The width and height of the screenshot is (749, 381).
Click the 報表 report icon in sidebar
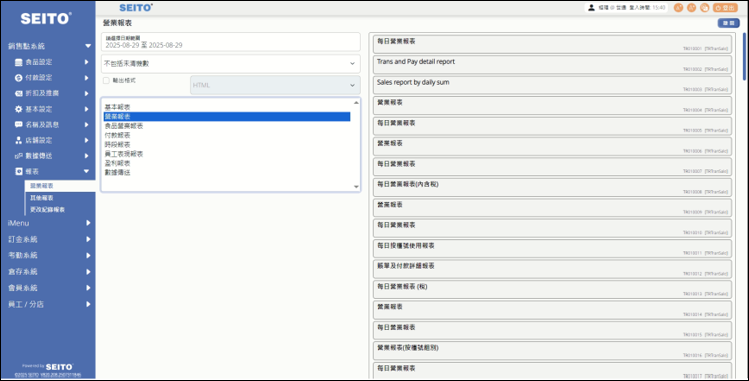tap(18, 171)
